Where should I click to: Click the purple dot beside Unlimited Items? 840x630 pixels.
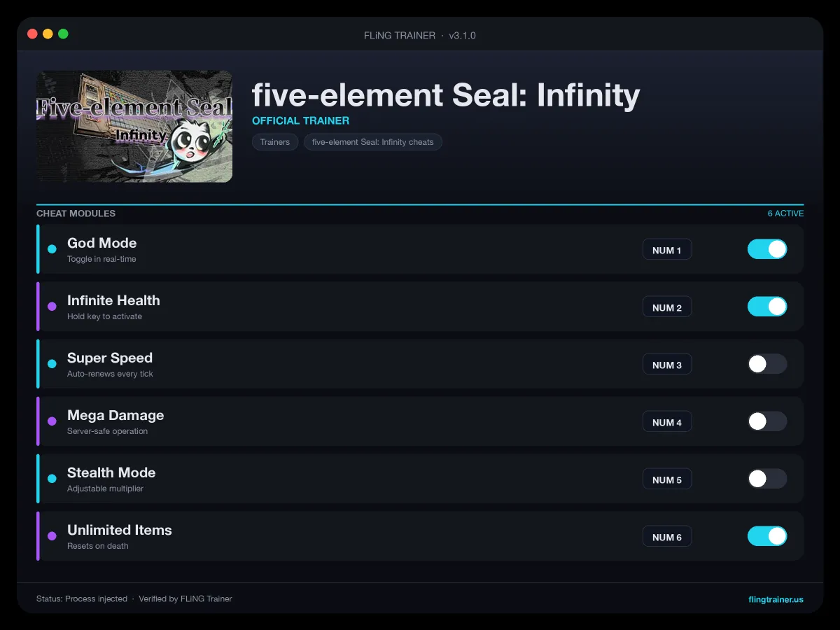coord(52,536)
